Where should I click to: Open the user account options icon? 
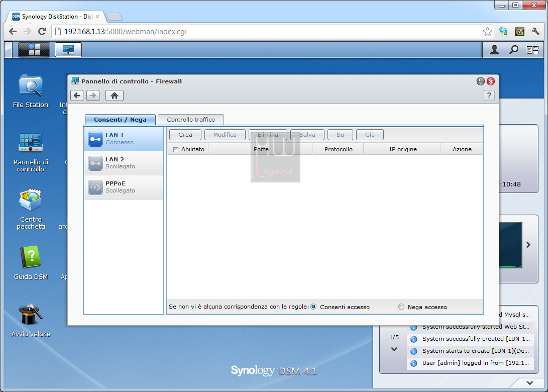494,50
